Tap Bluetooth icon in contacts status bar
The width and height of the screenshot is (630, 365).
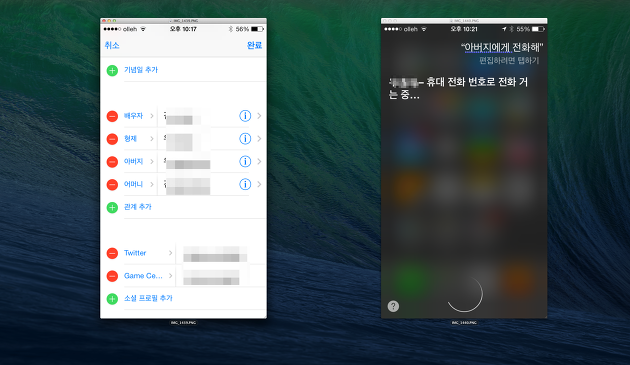[231, 29]
